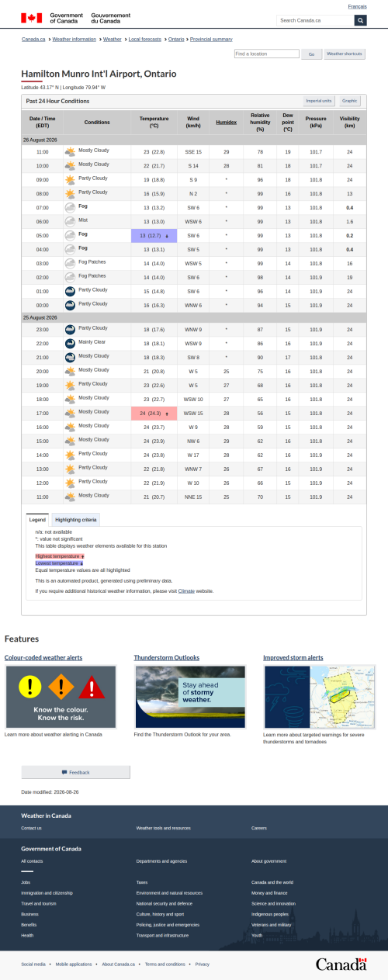Open the Improved storm alerts heading link
388x980 pixels.
293,658
